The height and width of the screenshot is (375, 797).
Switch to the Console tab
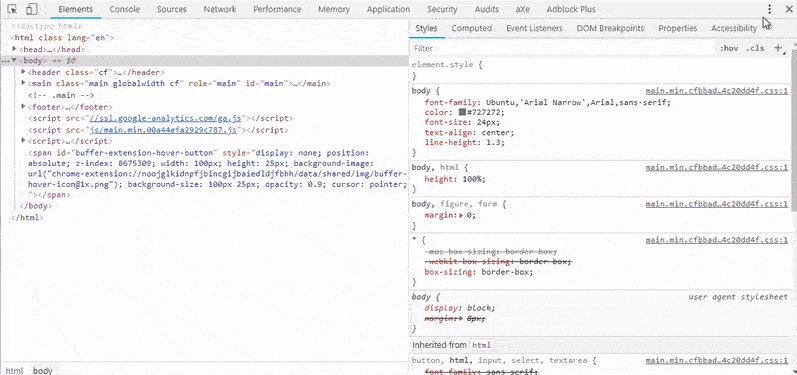(x=125, y=9)
